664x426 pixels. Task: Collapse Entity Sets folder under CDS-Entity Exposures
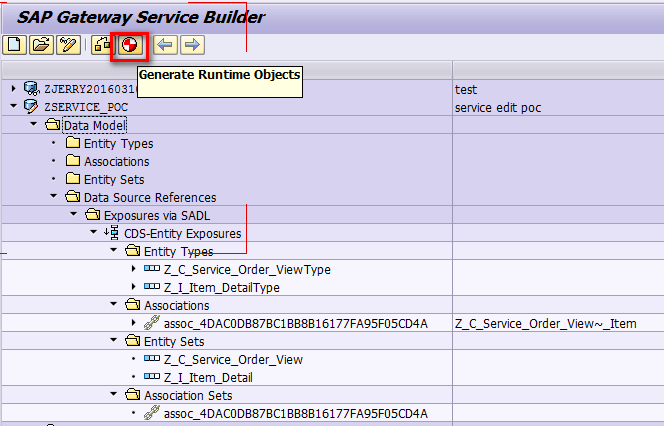point(113,340)
